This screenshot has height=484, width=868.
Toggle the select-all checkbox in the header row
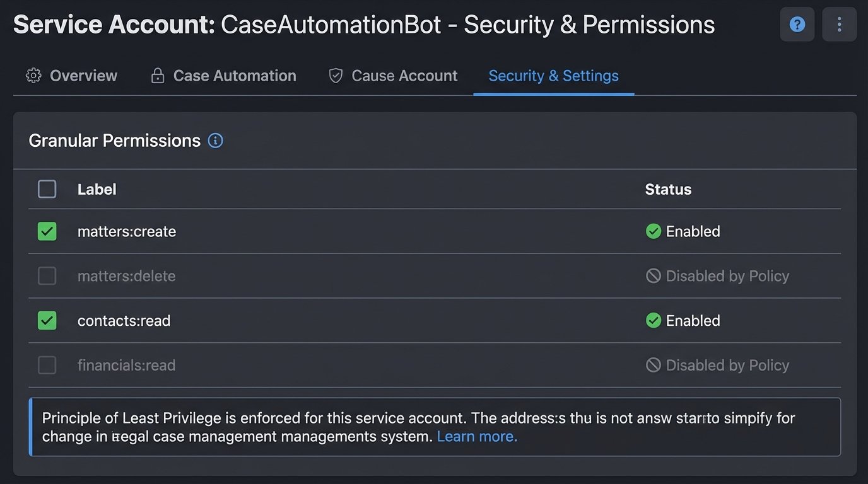point(47,188)
